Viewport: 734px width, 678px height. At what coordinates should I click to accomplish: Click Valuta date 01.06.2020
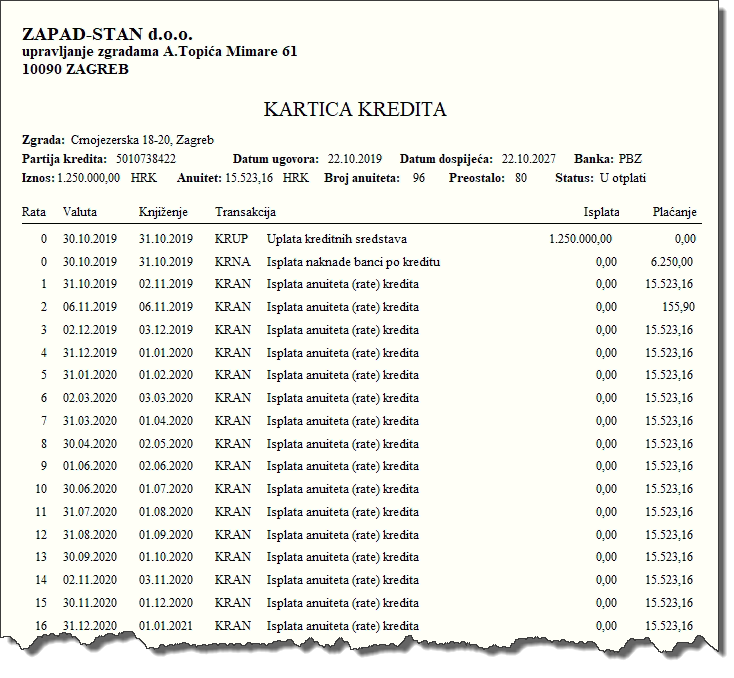coord(90,466)
